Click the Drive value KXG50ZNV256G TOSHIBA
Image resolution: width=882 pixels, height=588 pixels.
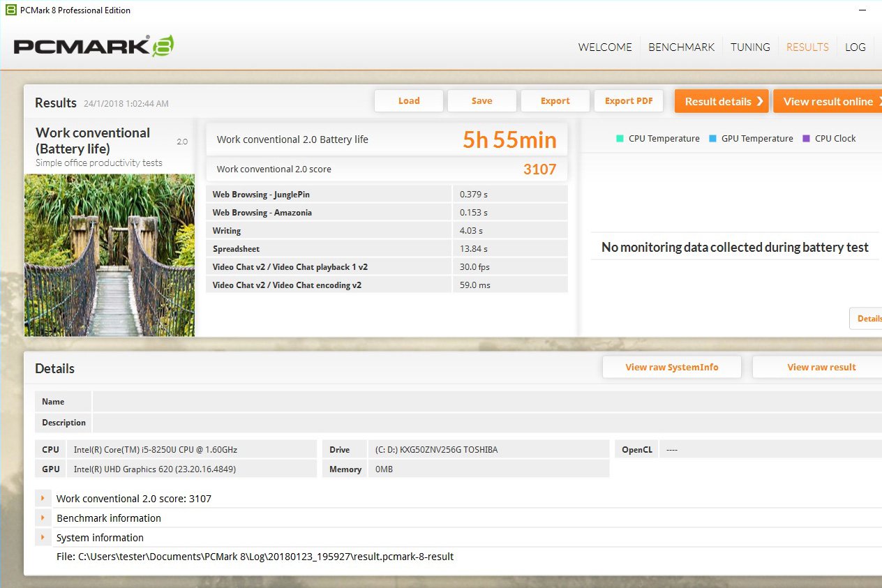click(x=436, y=450)
